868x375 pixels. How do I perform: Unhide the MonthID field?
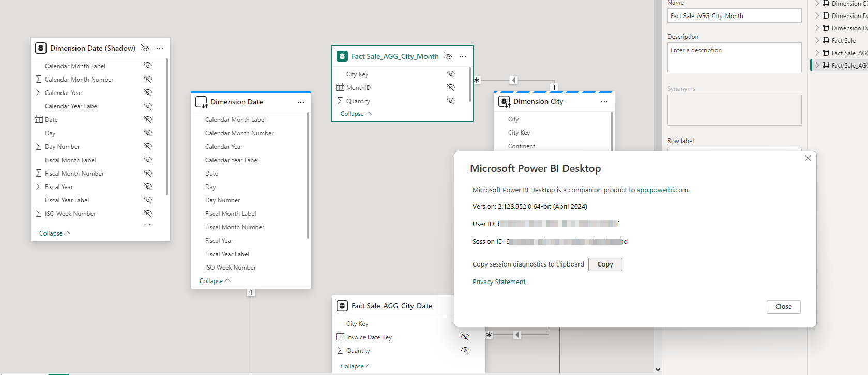coord(451,87)
